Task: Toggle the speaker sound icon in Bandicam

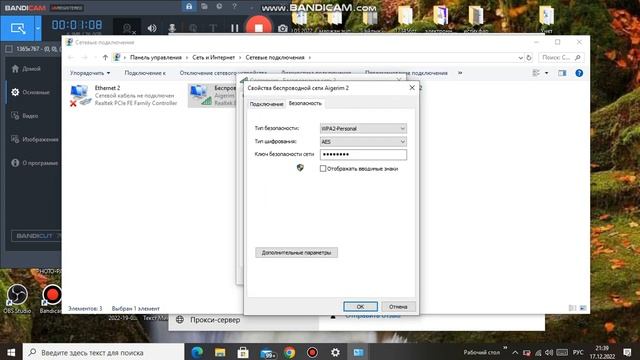Action: click(x=152, y=28)
